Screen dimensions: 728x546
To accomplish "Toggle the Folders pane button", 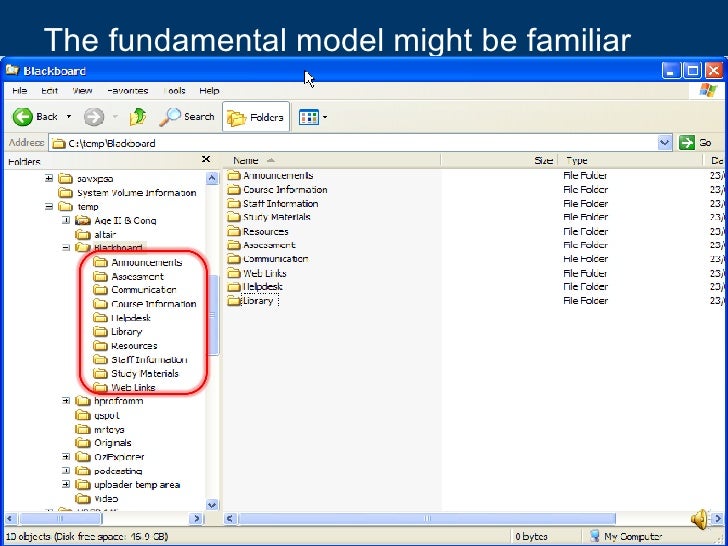I will (x=256, y=117).
